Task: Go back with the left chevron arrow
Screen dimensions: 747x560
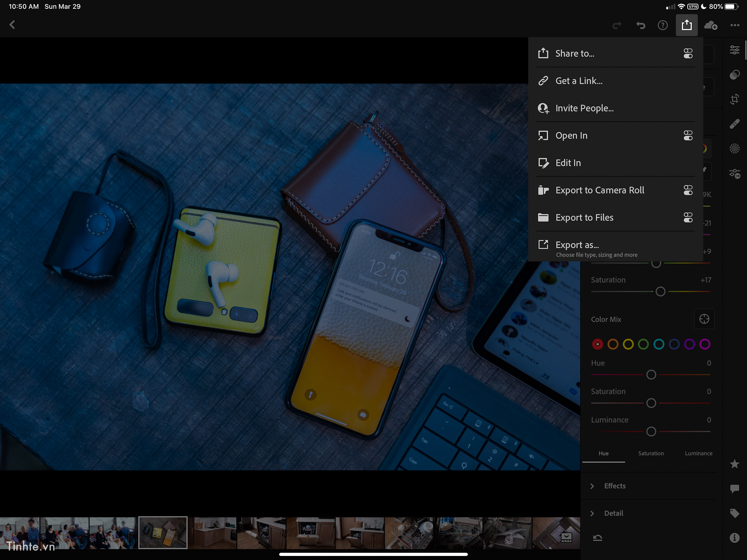Action: click(x=12, y=25)
